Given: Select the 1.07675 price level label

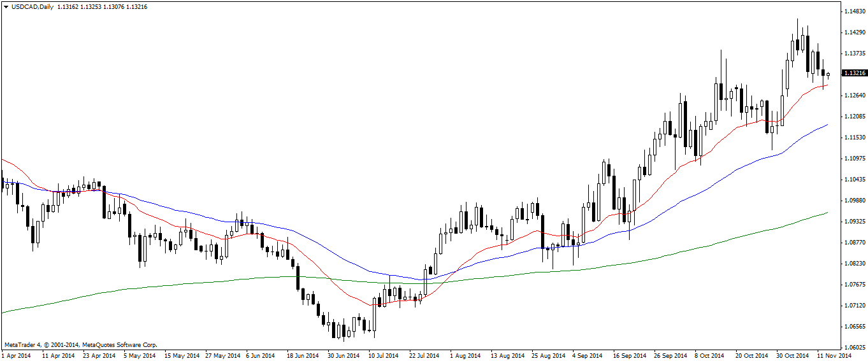Looking at the screenshot, I should (854, 285).
